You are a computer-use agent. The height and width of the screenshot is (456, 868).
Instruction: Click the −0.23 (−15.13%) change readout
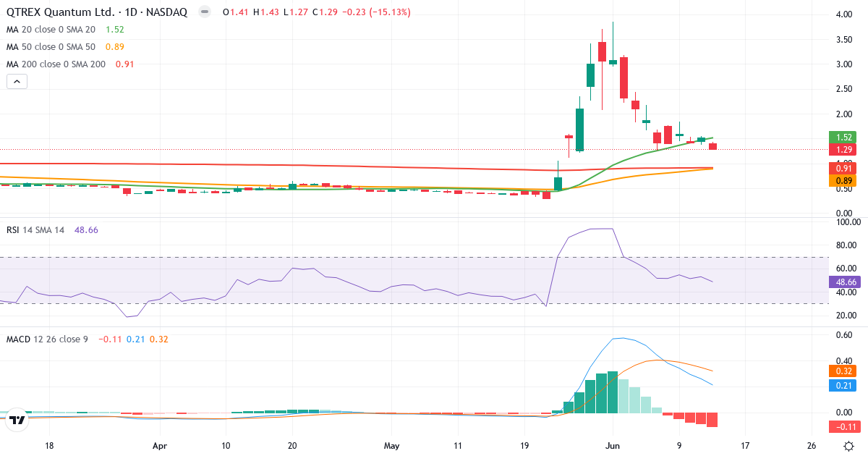(x=376, y=12)
